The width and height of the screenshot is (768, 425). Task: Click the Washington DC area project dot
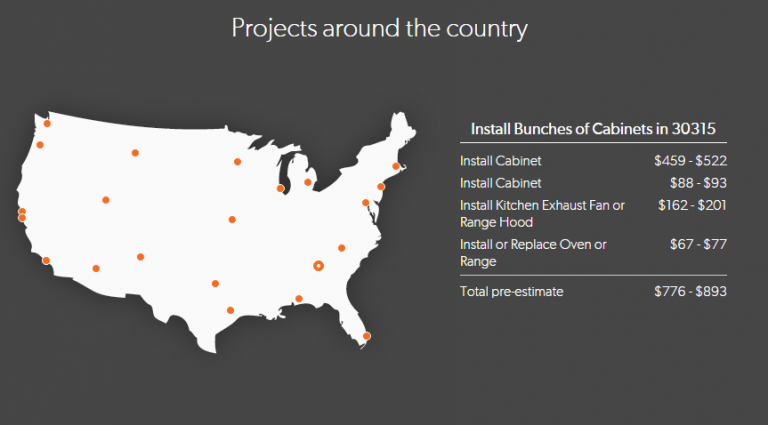click(x=365, y=203)
